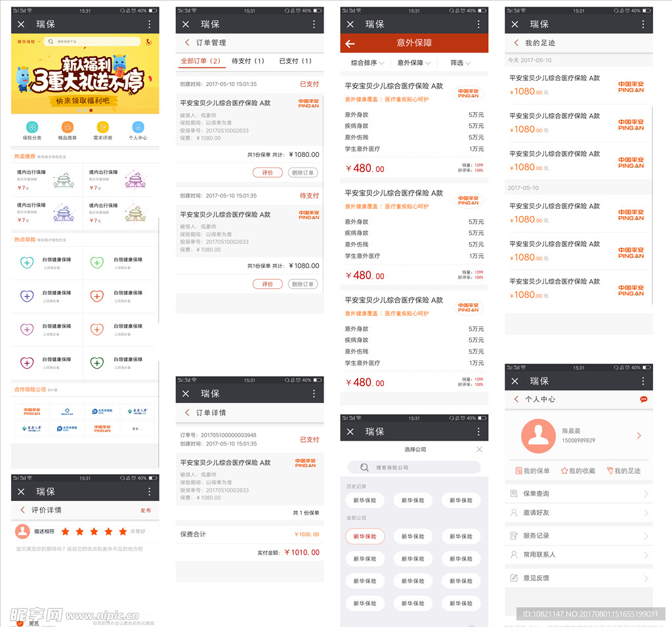Viewport: 672px width, 627px height.
Task: Open the three-dot menu above 订单管理
Action: click(x=314, y=24)
